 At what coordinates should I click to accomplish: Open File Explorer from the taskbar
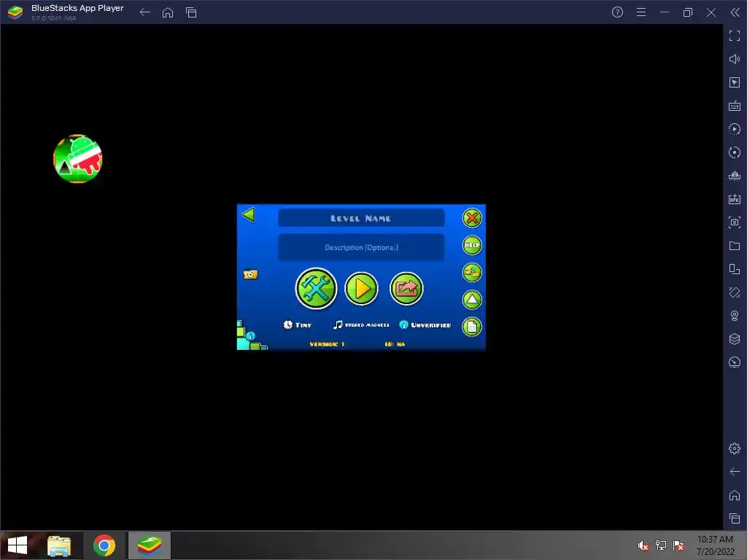tap(59, 545)
